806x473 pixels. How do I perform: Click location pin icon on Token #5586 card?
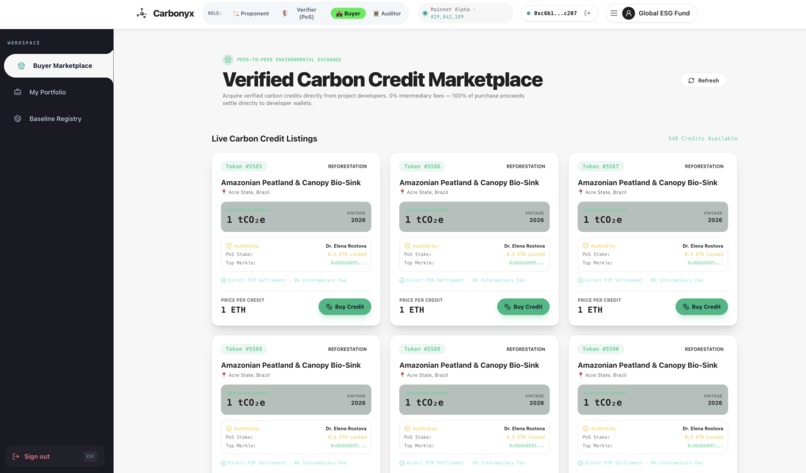pos(402,192)
